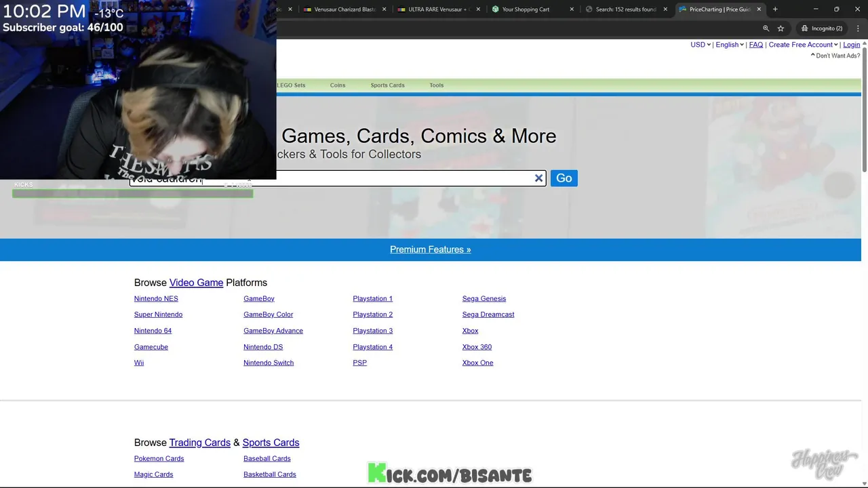Follow the Trading Cards heading link
This screenshot has width=868, height=488.
[200, 443]
